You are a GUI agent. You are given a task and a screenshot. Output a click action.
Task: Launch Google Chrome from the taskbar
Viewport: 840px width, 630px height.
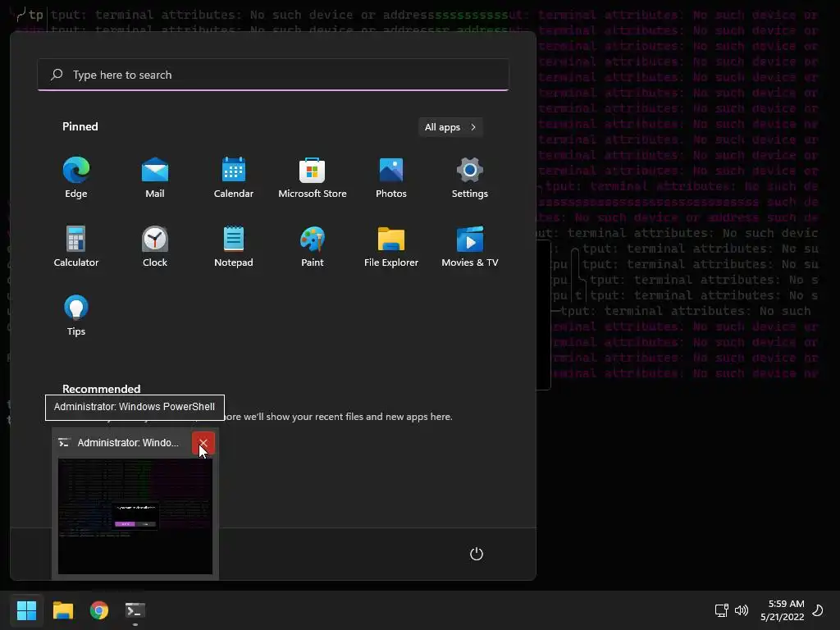99,610
